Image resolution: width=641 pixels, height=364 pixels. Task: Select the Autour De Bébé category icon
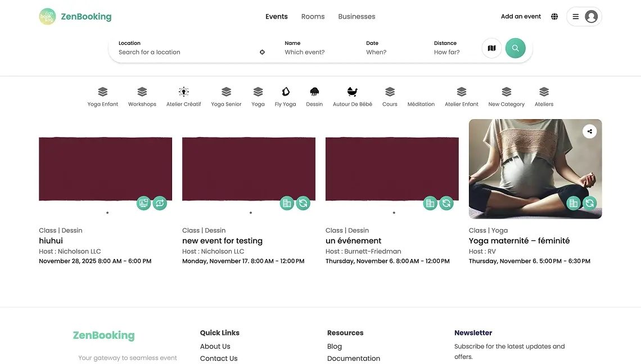(353, 92)
